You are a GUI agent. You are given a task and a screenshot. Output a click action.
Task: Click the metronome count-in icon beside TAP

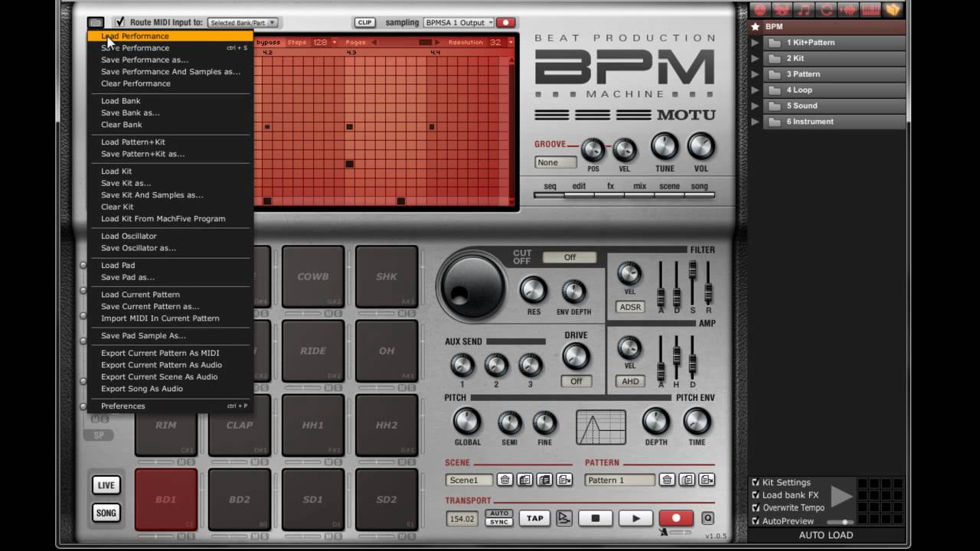(563, 518)
